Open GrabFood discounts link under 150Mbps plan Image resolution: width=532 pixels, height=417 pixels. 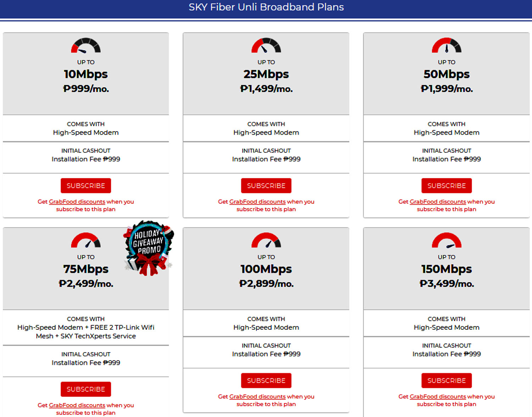438,396
